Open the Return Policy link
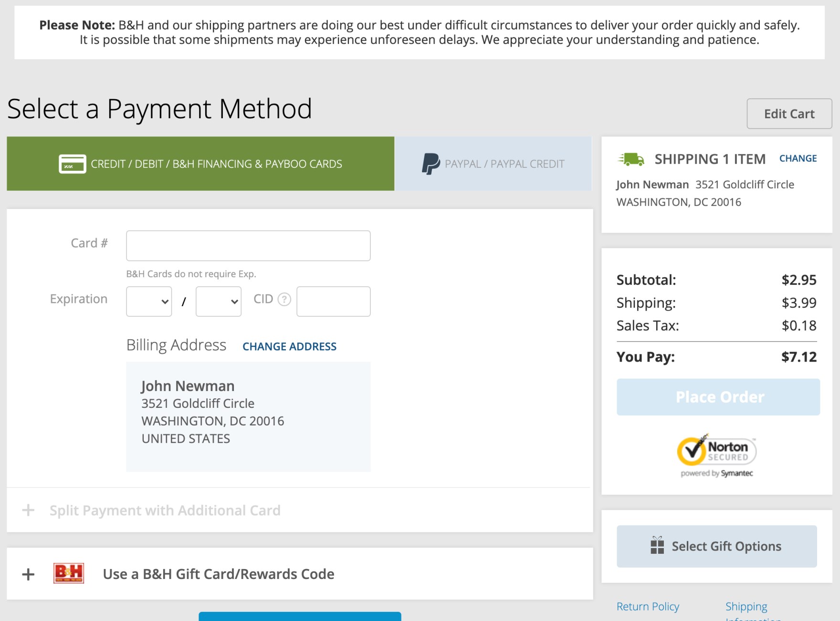The image size is (840, 621). click(648, 606)
